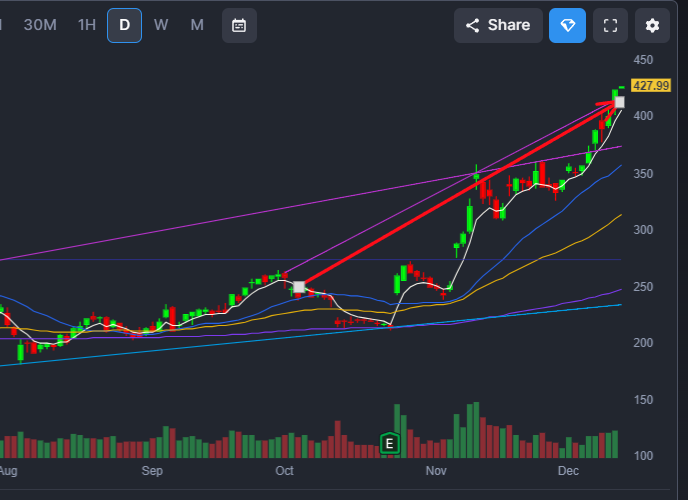
Task: Click the 450 price axis label
Action: [x=643, y=60]
